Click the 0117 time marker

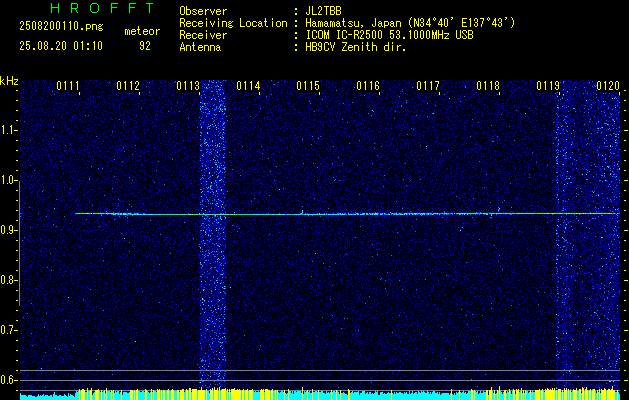[428, 85]
